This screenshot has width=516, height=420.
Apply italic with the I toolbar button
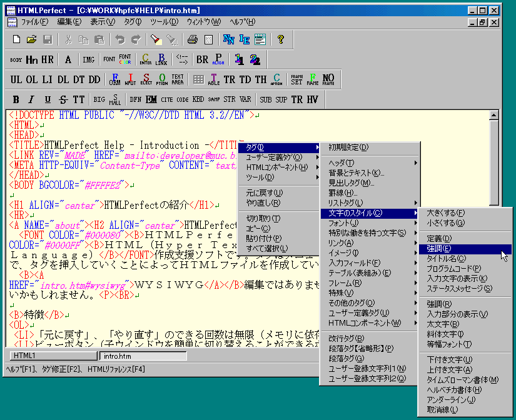32,99
